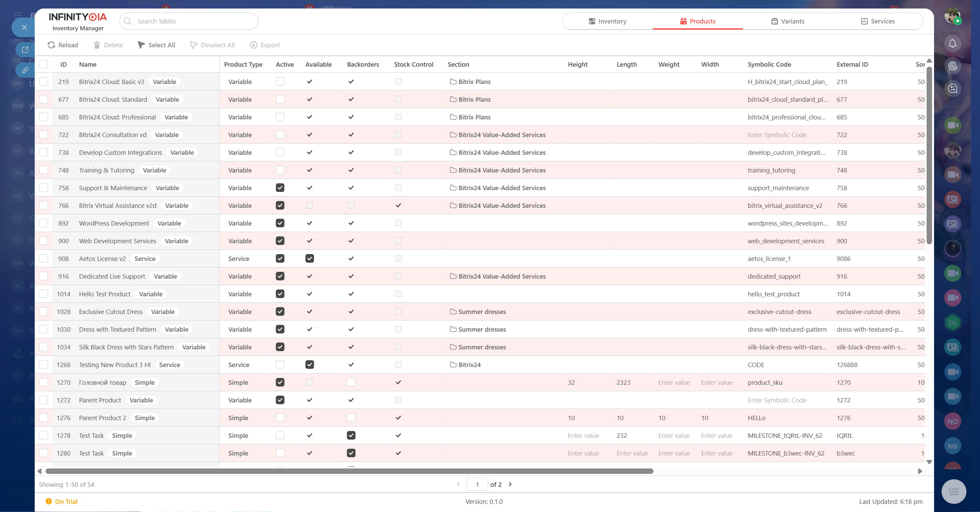Click the search magnifier icon

pyautogui.click(x=128, y=21)
